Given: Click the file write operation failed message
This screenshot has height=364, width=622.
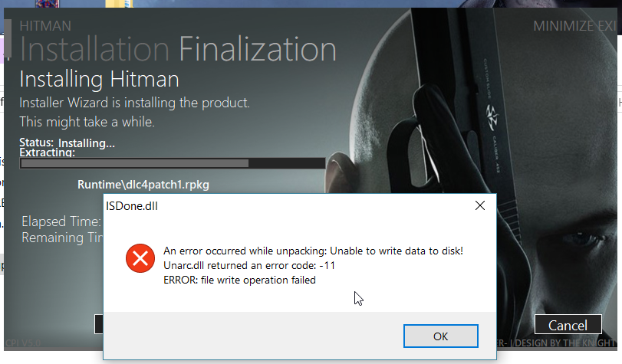Looking at the screenshot, I should 239,280.
